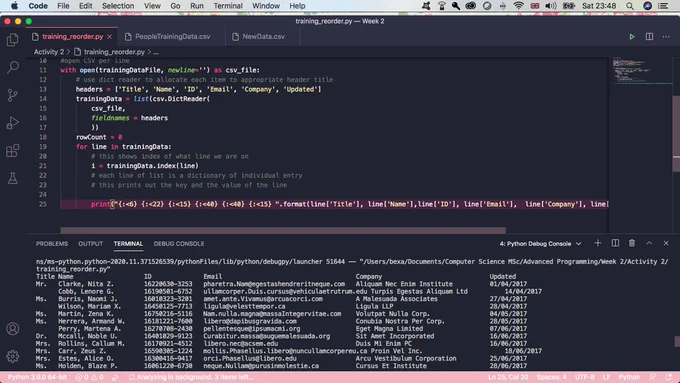The height and width of the screenshot is (383, 680).
Task: Open the File menu
Action: 63,6
